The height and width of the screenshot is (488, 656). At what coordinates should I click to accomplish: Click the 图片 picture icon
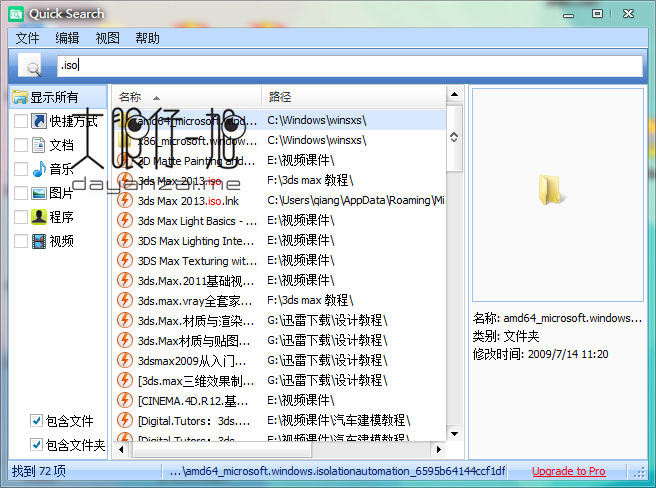tap(39, 193)
